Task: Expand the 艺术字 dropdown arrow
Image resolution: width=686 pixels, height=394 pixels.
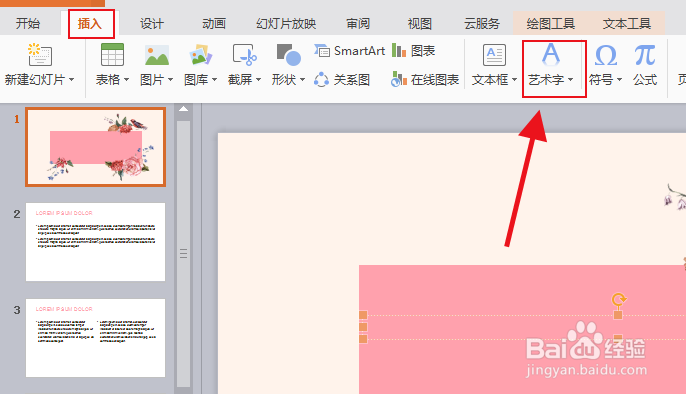Action: click(570, 80)
